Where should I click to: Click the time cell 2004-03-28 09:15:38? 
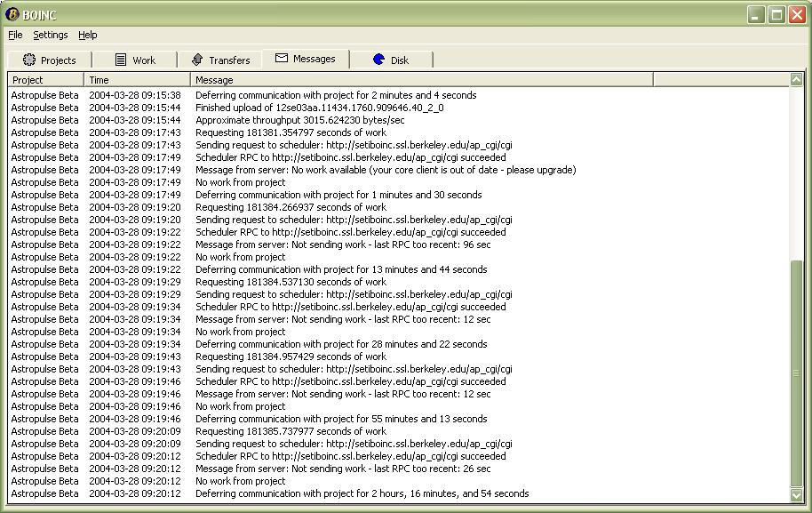pyautogui.click(x=135, y=95)
